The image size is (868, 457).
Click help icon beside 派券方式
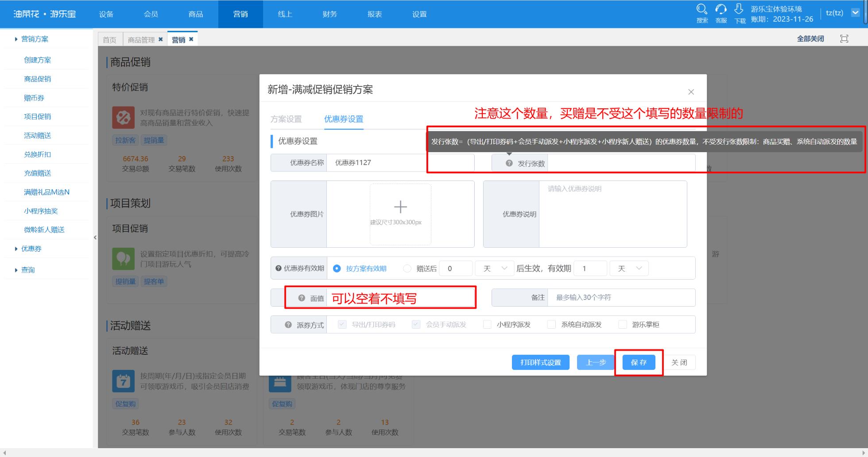(288, 325)
